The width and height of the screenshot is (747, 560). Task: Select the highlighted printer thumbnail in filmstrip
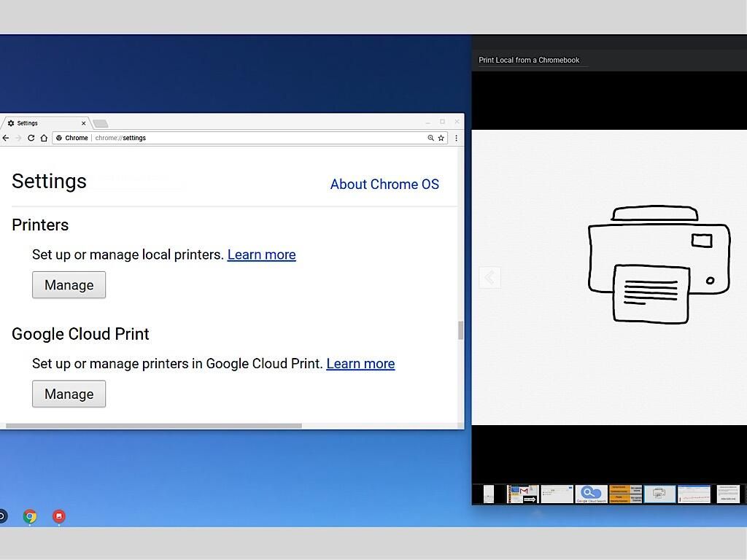pyautogui.click(x=659, y=494)
